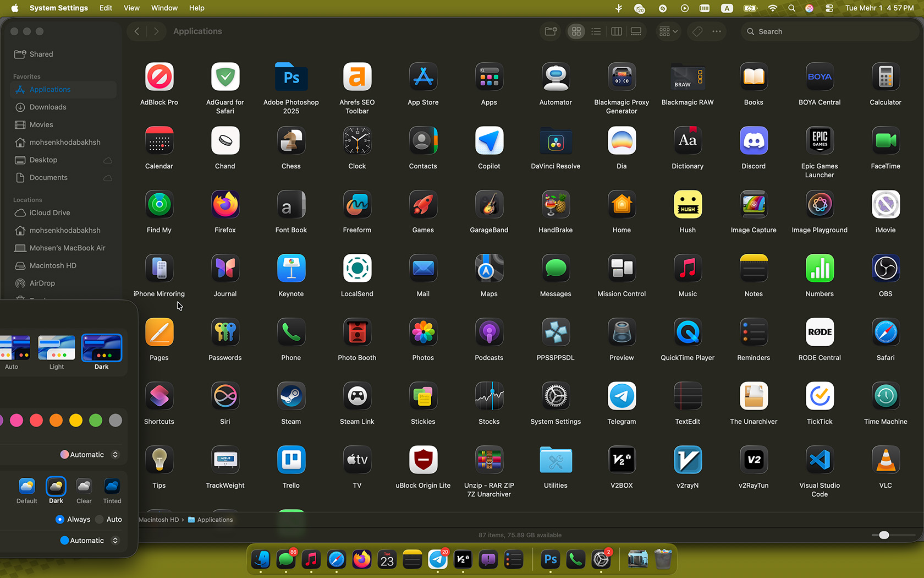Viewport: 924px width, 578px height.
Task: Click the Firefox icon in Applications
Action: 225,205
